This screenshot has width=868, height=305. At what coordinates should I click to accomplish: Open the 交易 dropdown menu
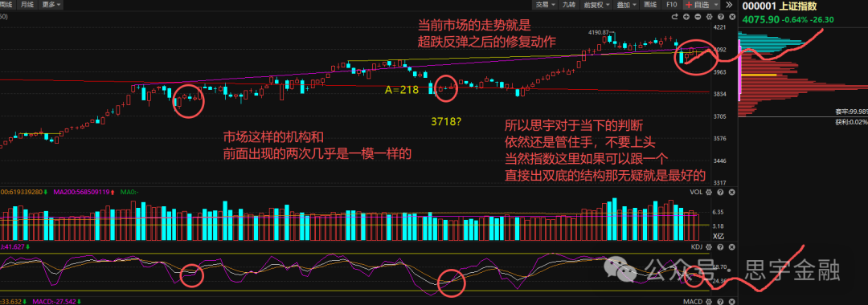click(545, 5)
